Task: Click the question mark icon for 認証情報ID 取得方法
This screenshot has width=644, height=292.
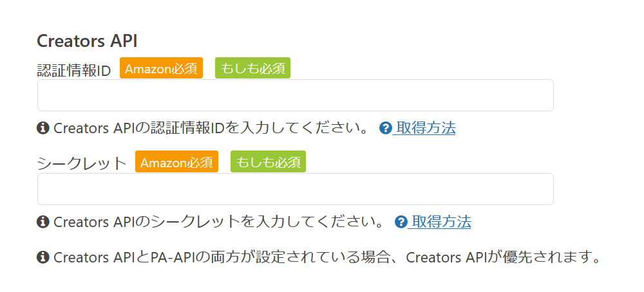Action: (386, 128)
